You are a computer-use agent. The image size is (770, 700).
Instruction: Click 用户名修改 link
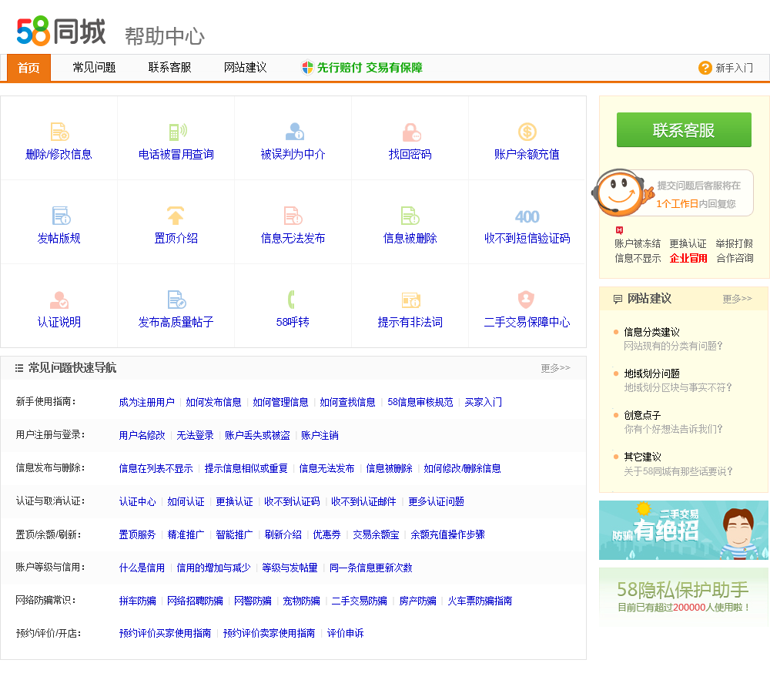coord(142,435)
